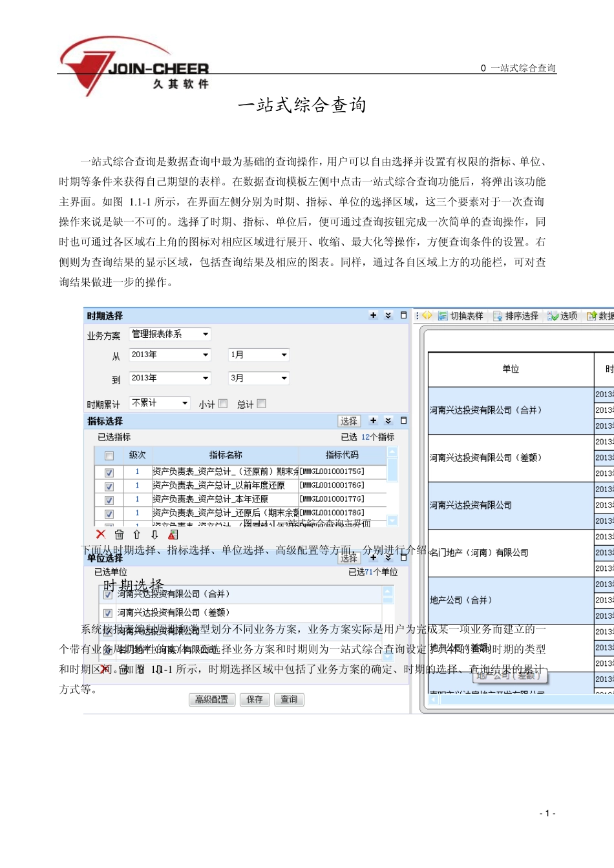Image resolution: width=614 pixels, height=868 pixels.
Task: Move indicator down with down arrow icon
Action: coord(154,534)
